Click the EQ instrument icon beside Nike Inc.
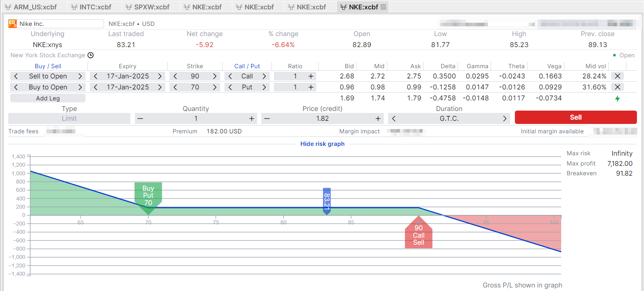This screenshot has width=644, height=291. [x=13, y=24]
